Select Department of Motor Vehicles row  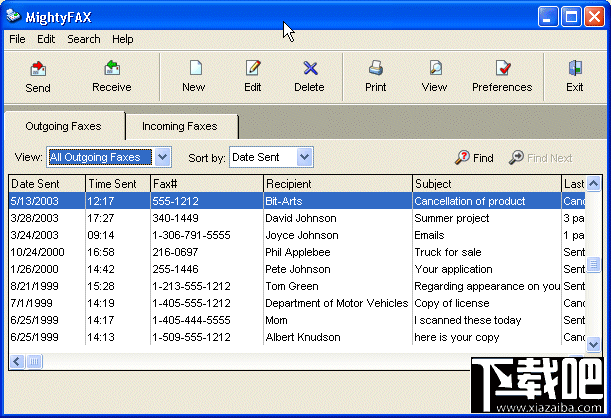297,303
